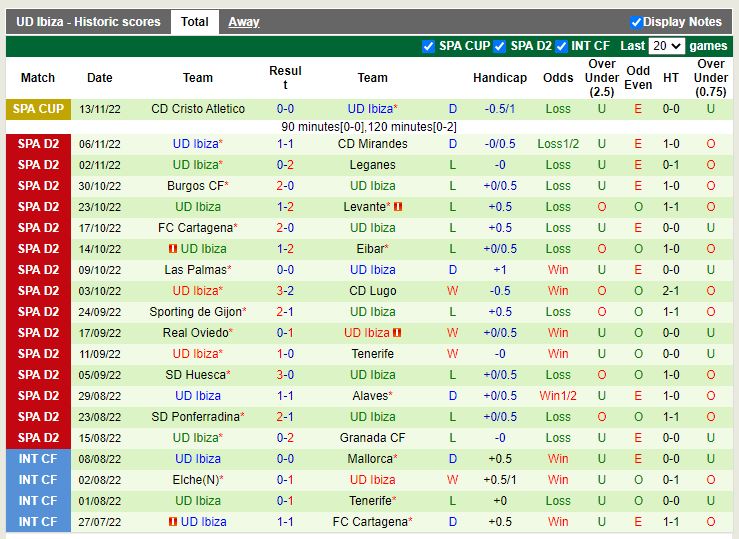Screen dimensions: 739x539
Task: Open Leganes team link
Action: [x=372, y=165]
